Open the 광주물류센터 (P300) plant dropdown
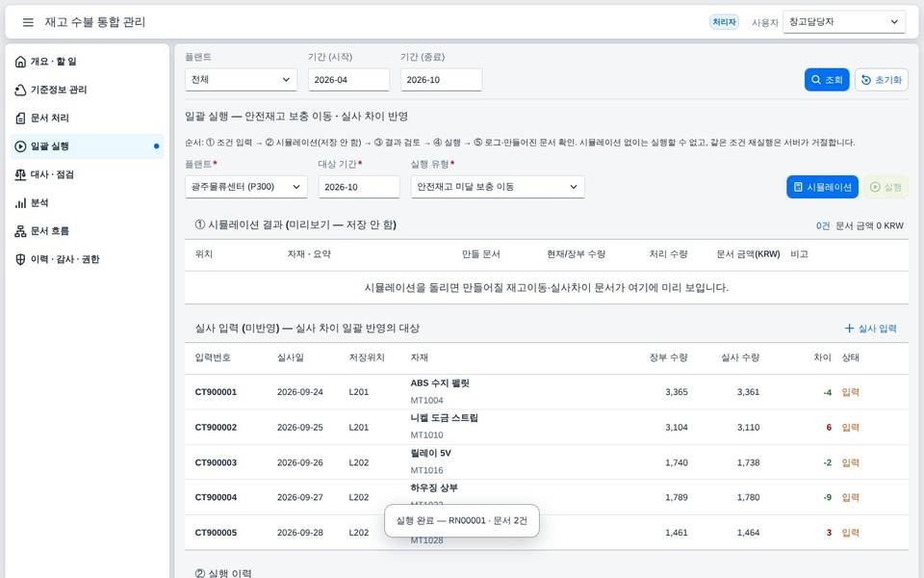Image resolution: width=924 pixels, height=578 pixels. [245, 187]
